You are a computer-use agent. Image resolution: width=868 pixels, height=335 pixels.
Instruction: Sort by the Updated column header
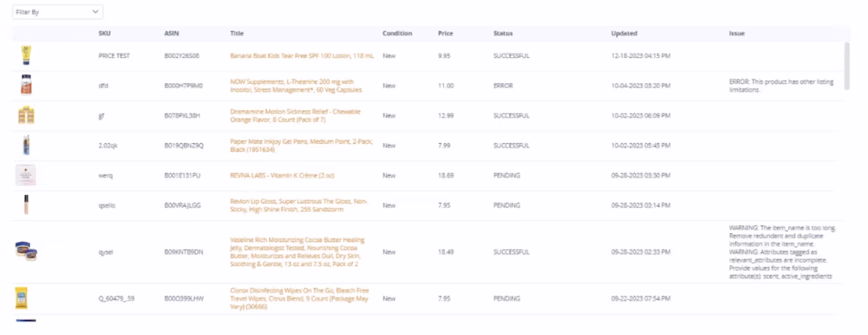pos(624,33)
